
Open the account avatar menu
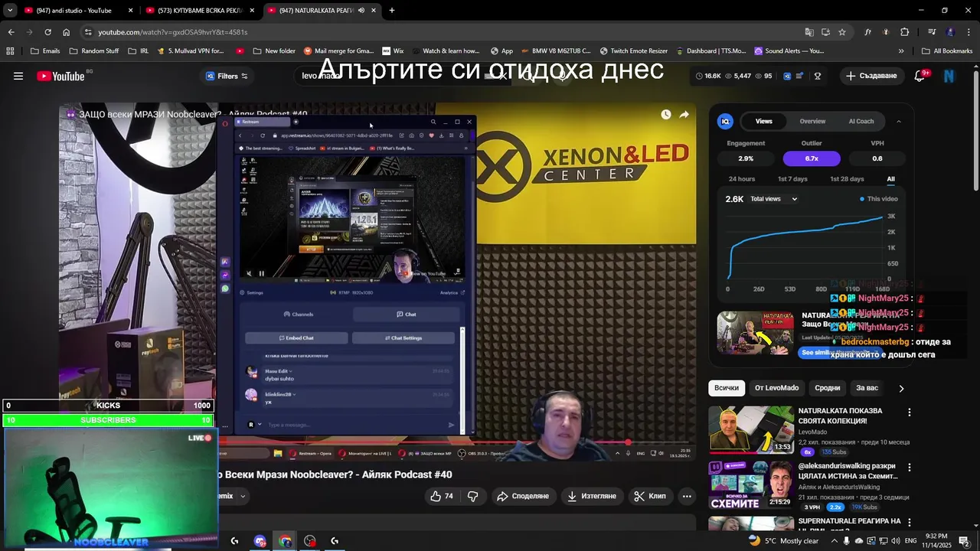[x=949, y=76]
